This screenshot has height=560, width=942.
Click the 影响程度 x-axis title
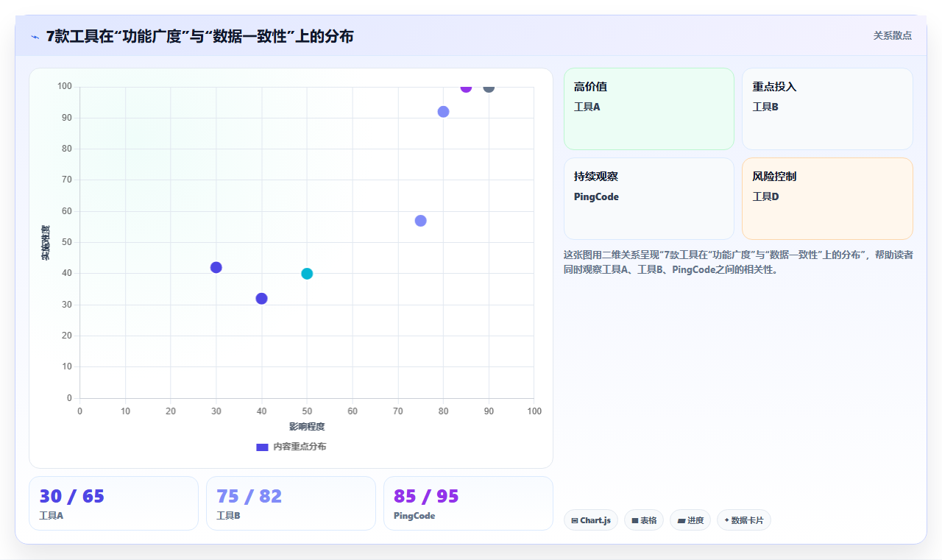point(307,426)
